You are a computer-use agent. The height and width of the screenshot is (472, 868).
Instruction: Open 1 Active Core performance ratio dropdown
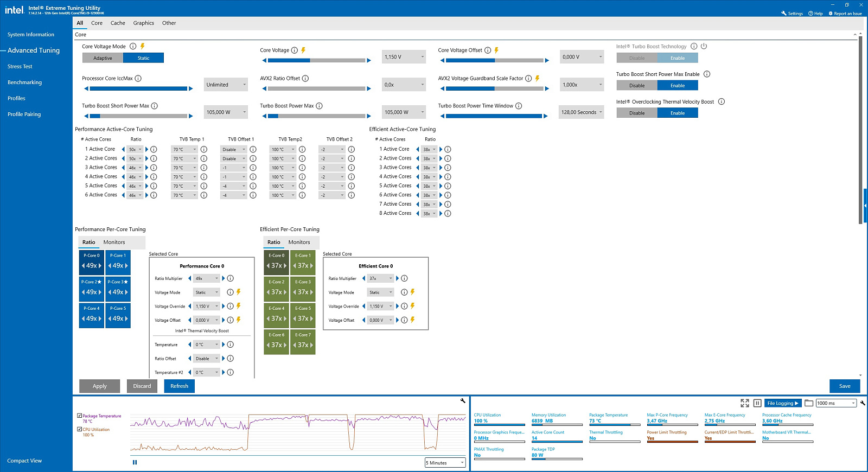(135, 149)
